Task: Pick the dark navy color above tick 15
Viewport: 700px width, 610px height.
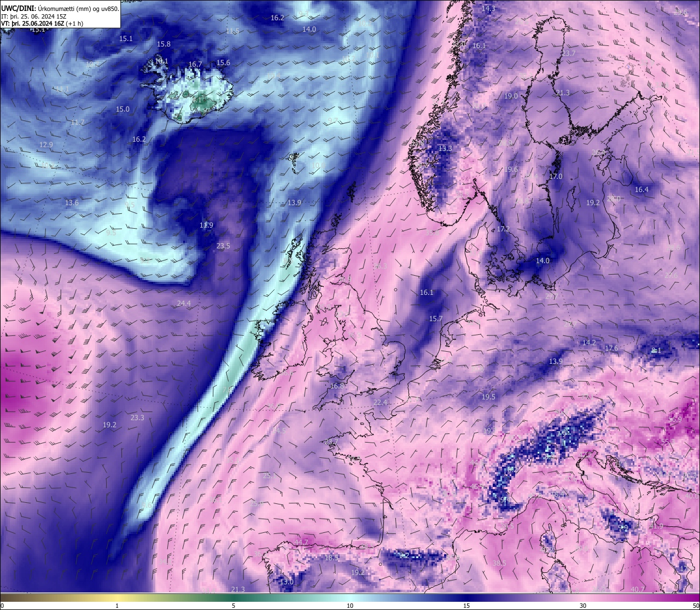Action: [466, 597]
